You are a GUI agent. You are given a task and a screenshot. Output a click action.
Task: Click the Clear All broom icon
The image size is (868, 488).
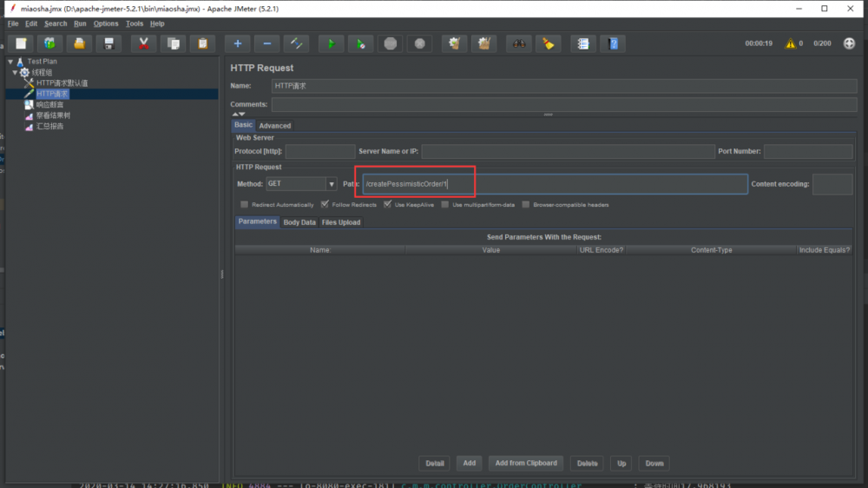click(486, 43)
